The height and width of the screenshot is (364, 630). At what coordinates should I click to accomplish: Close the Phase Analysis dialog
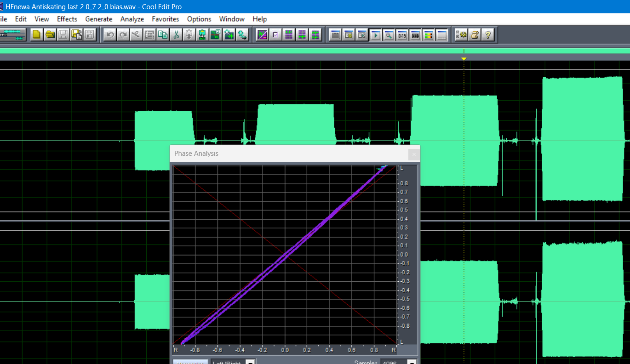(x=413, y=154)
